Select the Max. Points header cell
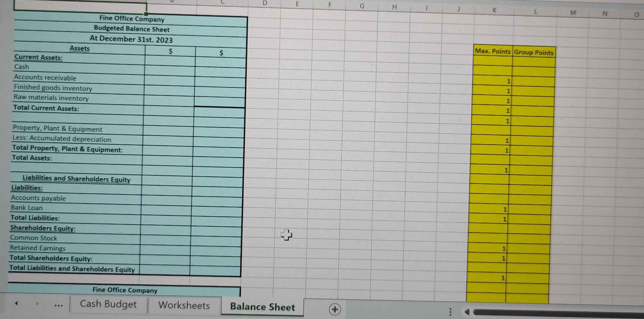Screen dimensions: 644x319 (492, 51)
